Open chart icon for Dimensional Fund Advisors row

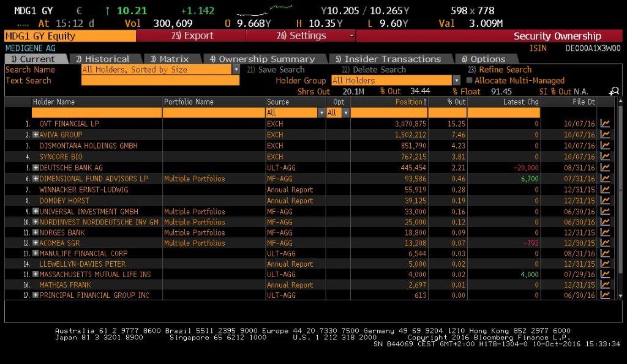click(605, 179)
